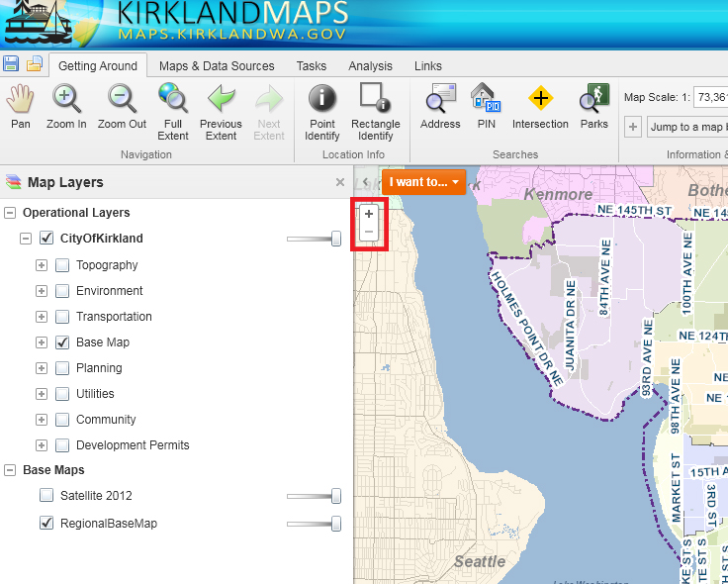Image resolution: width=728 pixels, height=584 pixels.
Task: Activate the Zoom In magnifier tool
Action: coord(66,106)
